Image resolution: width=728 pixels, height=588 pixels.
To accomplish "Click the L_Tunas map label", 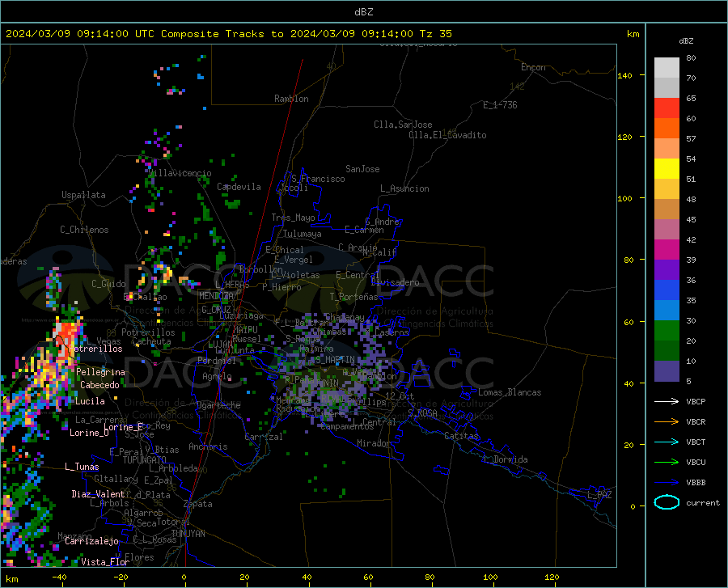I will [82, 467].
